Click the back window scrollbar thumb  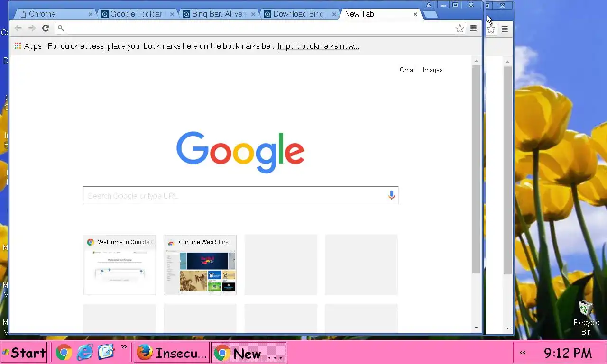point(507,170)
